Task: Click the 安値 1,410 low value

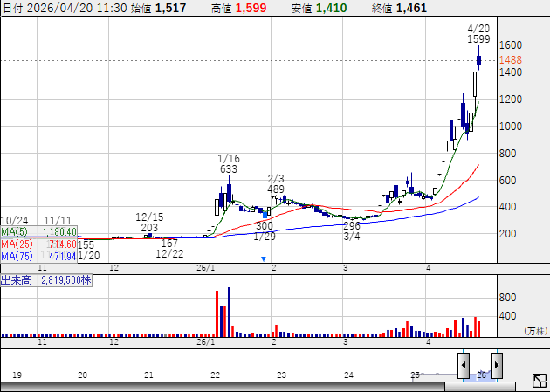Action: (x=320, y=8)
